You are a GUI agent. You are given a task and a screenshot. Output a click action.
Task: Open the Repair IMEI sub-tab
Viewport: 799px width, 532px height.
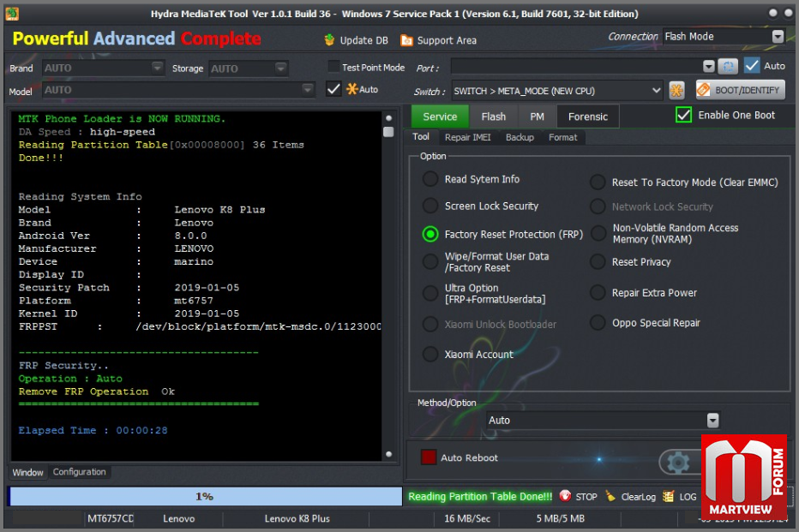click(468, 137)
